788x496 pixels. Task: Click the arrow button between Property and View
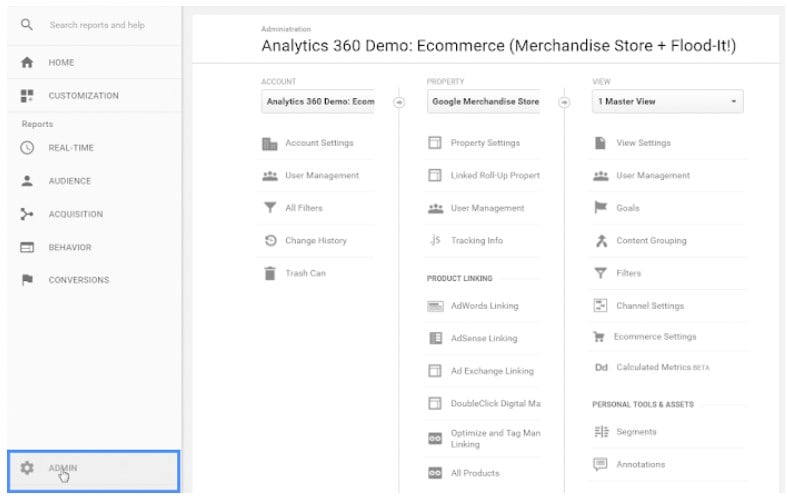[x=564, y=102]
